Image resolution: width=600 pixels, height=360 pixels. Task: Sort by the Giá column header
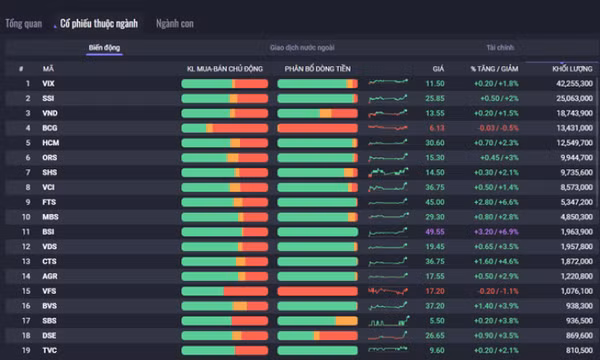438,69
